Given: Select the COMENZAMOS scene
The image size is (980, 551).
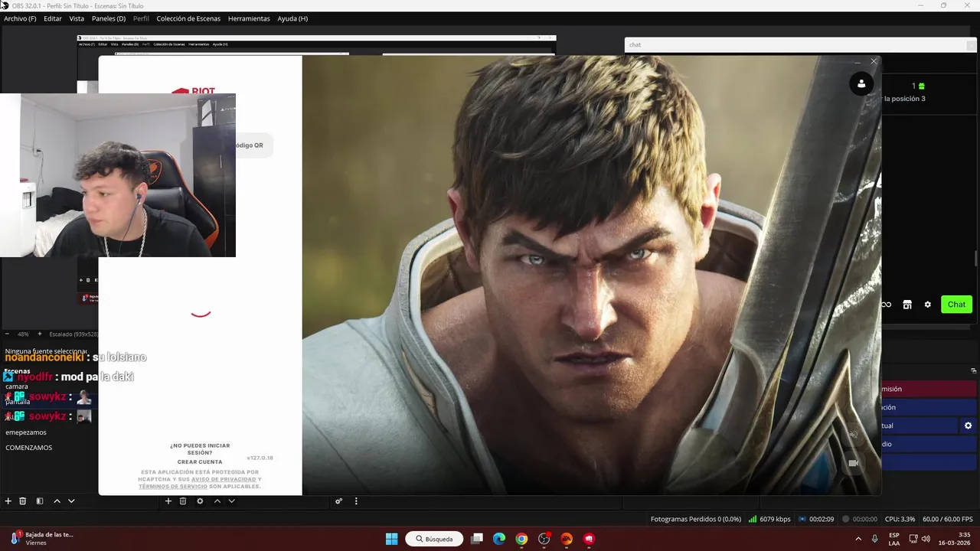Looking at the screenshot, I should click(29, 448).
